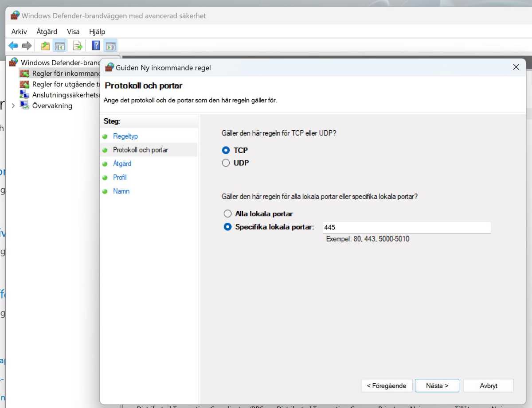Viewport: 532px width, 408px height.
Task: Click the outbound rules brick icon in the tree
Action: [24, 84]
